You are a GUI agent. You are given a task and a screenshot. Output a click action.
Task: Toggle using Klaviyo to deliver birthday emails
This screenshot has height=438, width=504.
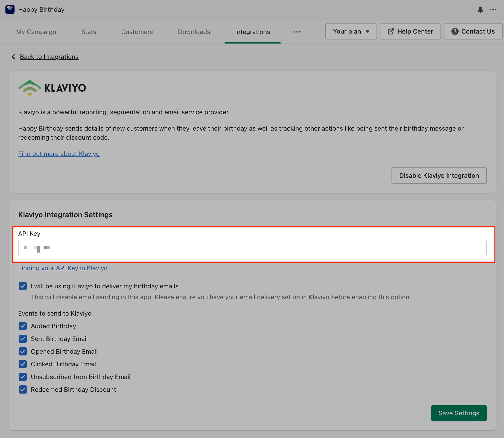pyautogui.click(x=23, y=286)
